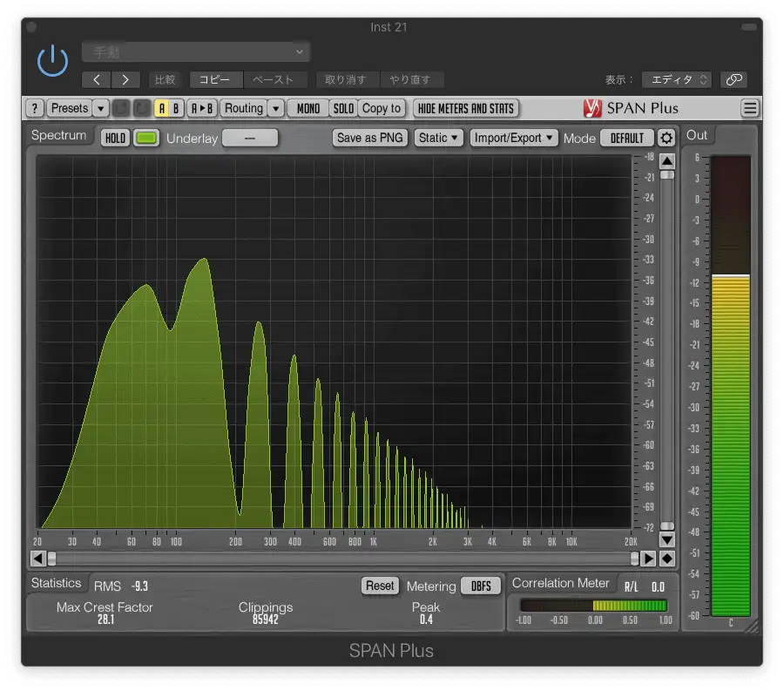
Task: Open the Presets arrow dropdown
Action: (x=100, y=108)
